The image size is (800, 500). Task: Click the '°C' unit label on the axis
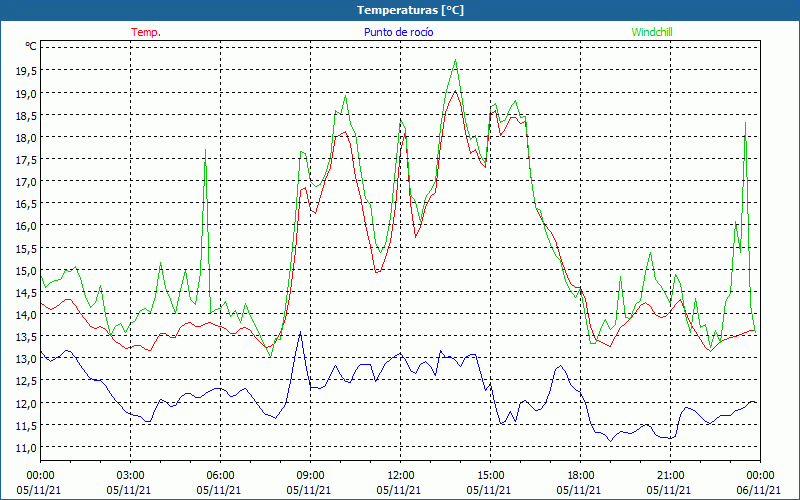[x=31, y=46]
